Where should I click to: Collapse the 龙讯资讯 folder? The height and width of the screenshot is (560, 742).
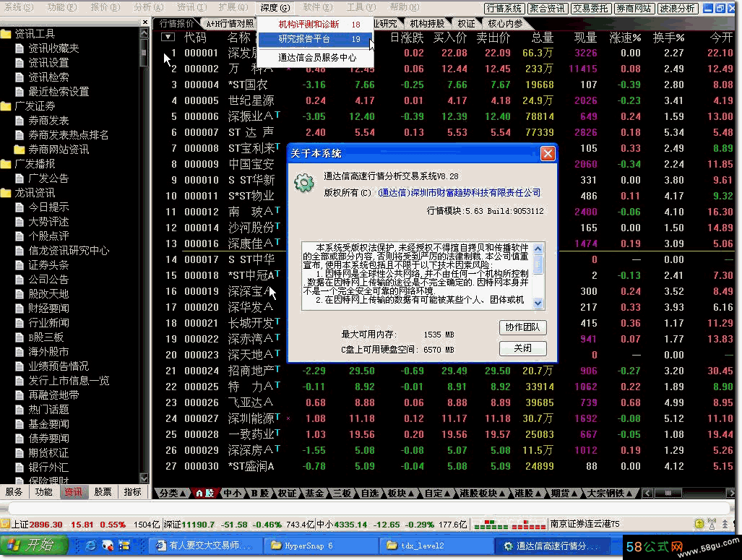point(7,193)
